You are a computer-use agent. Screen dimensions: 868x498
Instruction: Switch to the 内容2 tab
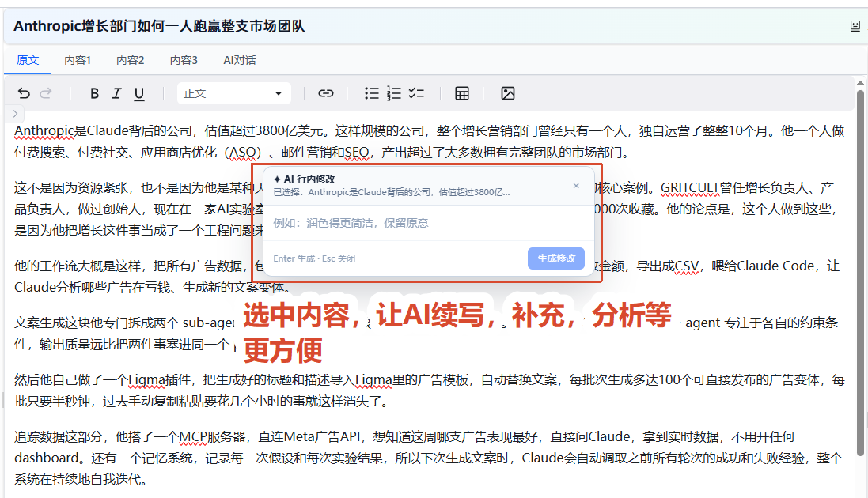[x=130, y=60]
